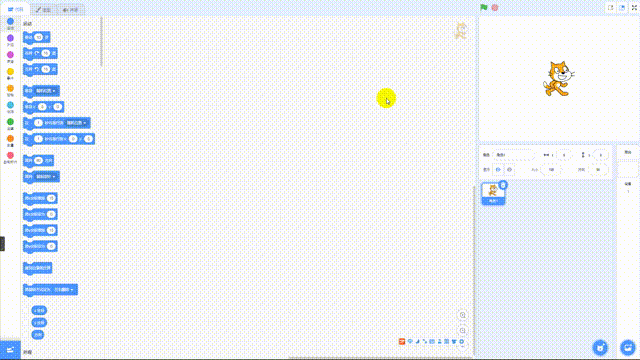Delete the selected cat sprite
Viewport: 640px width, 360px height.
(503, 185)
